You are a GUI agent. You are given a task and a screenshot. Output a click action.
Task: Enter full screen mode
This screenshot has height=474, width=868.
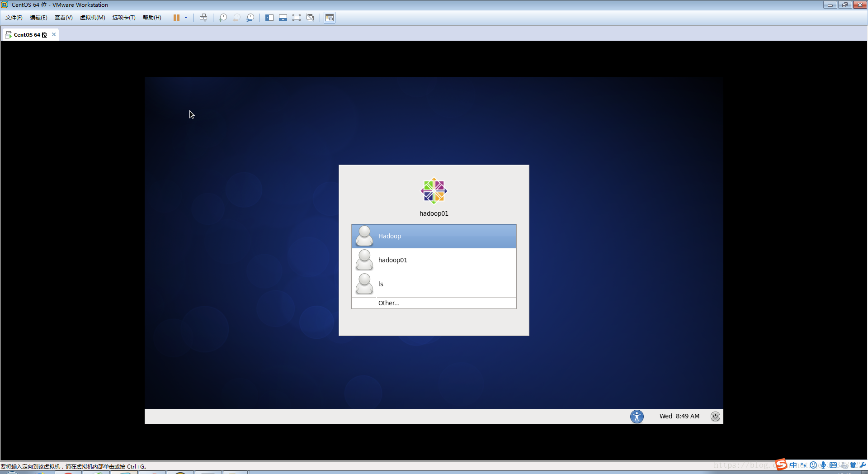[x=297, y=18]
